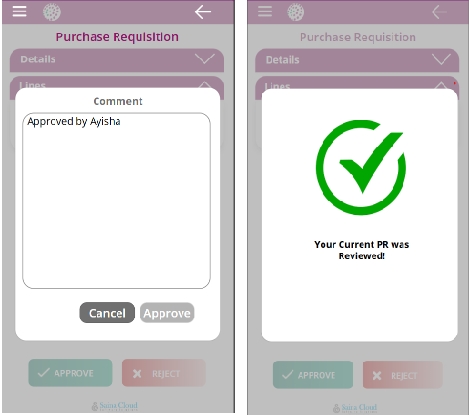469x415 pixels.
Task: Cancel the comment dialog
Action: click(x=107, y=313)
